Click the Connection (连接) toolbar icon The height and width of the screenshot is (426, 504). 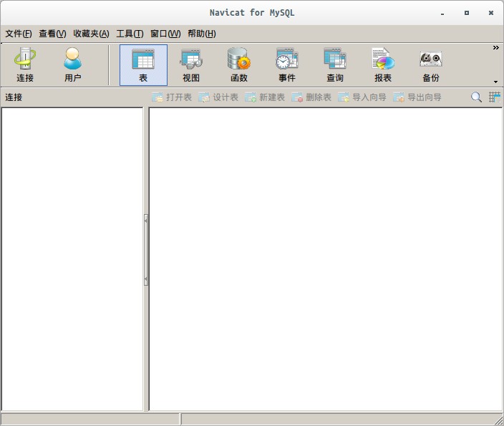coord(25,65)
